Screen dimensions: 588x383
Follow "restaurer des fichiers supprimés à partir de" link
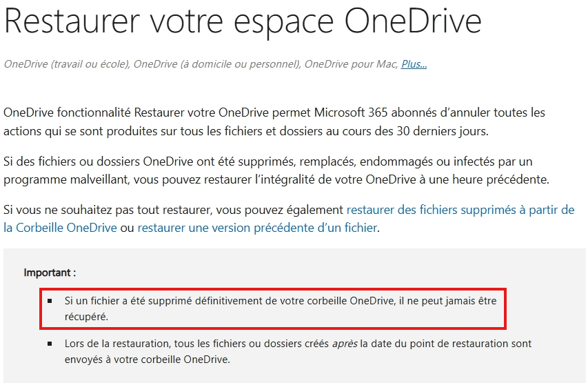460,210
